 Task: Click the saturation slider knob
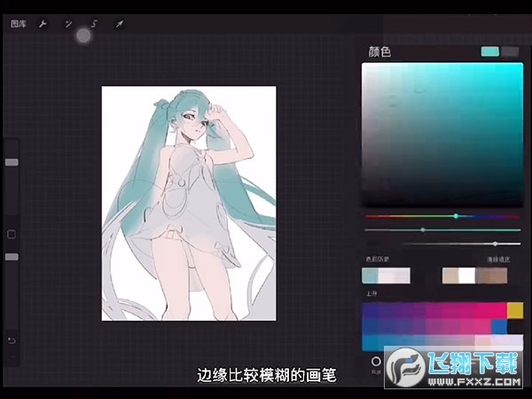(423, 230)
